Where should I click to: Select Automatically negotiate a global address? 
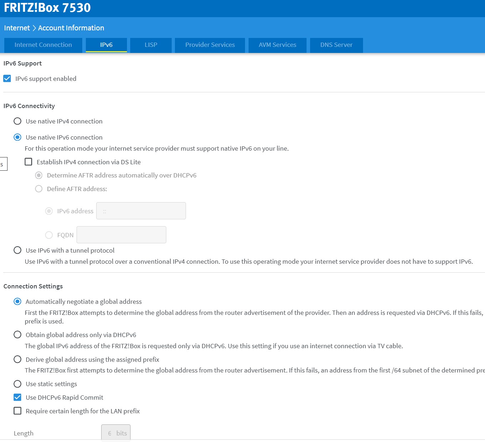pos(18,301)
